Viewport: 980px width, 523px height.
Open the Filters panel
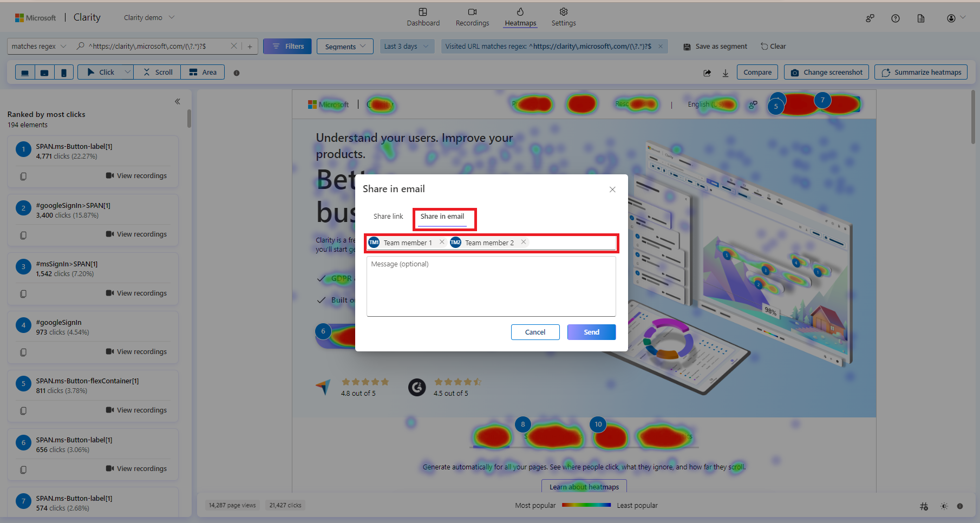pyautogui.click(x=288, y=47)
